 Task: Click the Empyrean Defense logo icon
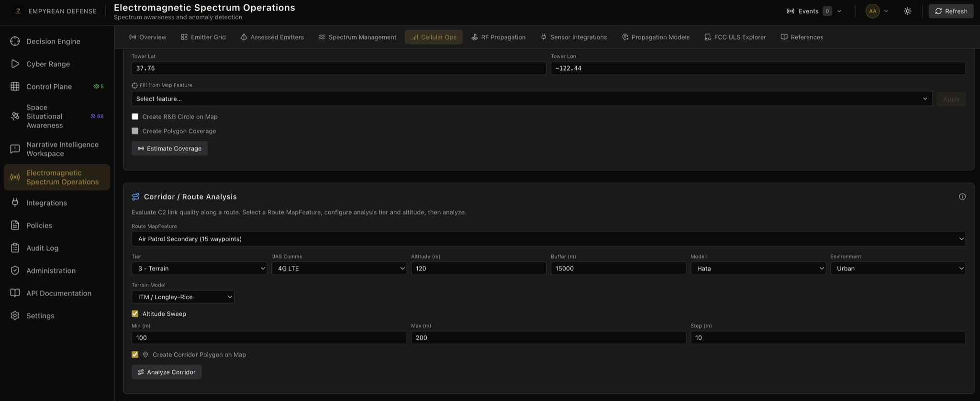coord(18,11)
